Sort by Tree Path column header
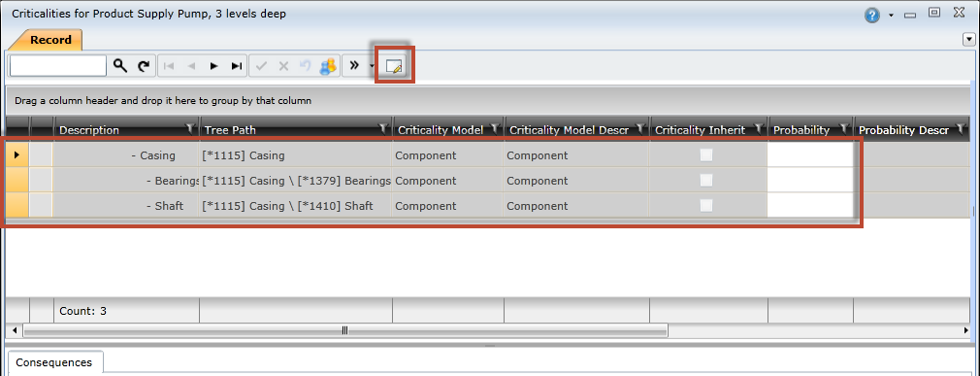Screen dimensions: 980x376 [230, 130]
